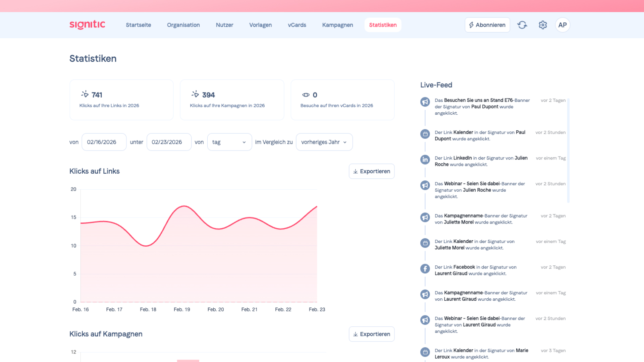Click the Signitic logo
The image size is (644, 362).
point(87,24)
